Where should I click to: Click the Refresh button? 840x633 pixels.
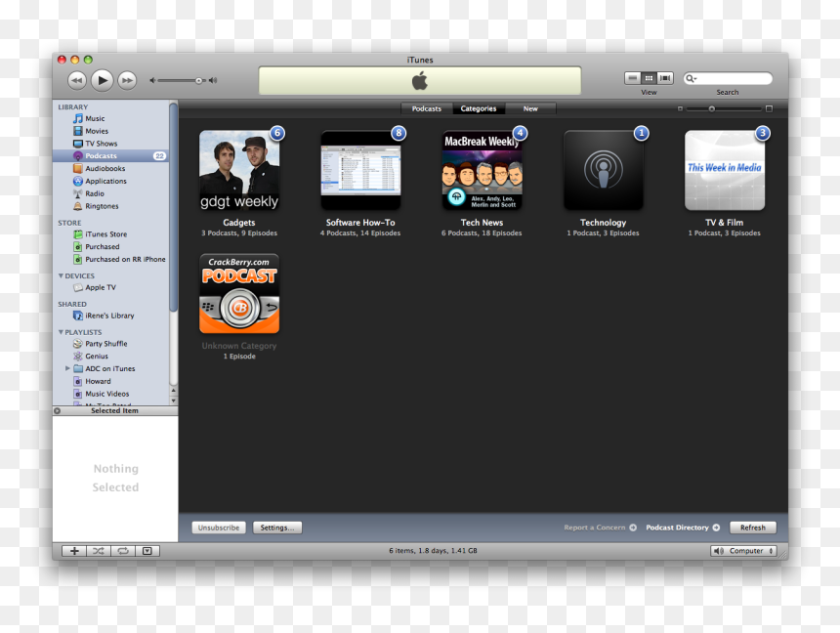753,527
